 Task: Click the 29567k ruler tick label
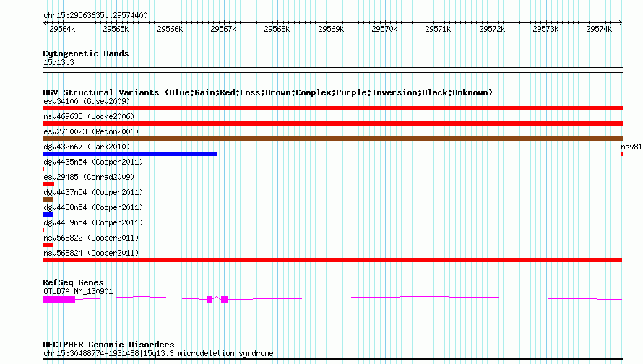223,29
